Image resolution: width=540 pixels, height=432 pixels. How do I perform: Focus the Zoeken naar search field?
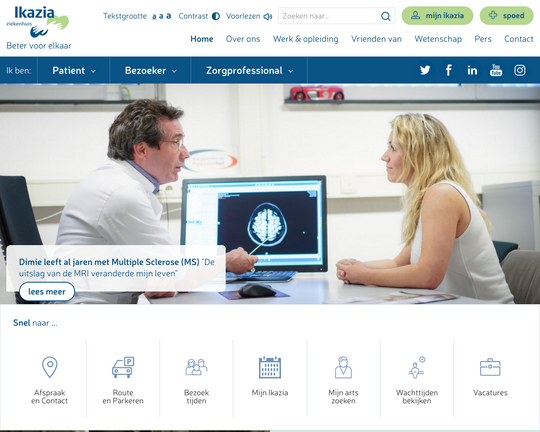tap(331, 16)
